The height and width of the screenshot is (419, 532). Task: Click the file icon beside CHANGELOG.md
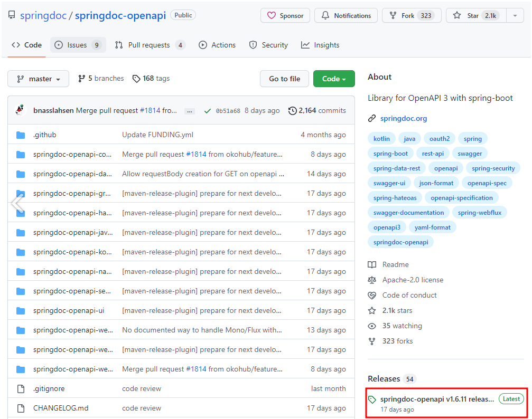(21, 408)
